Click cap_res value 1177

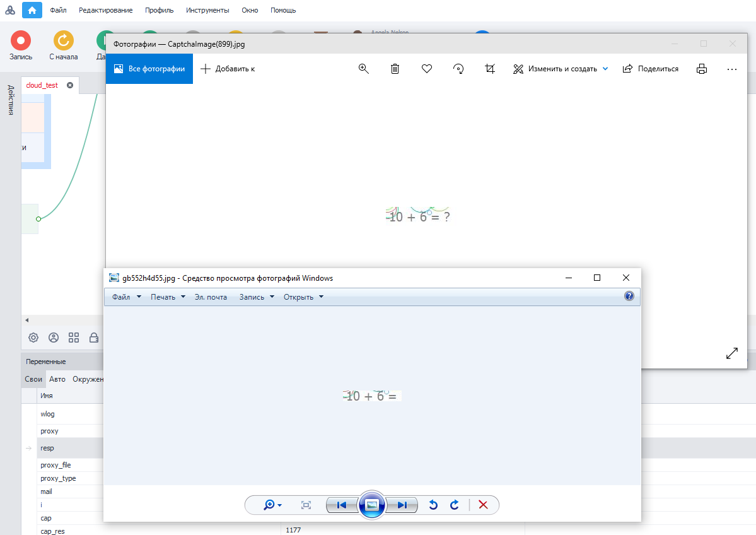293,530
